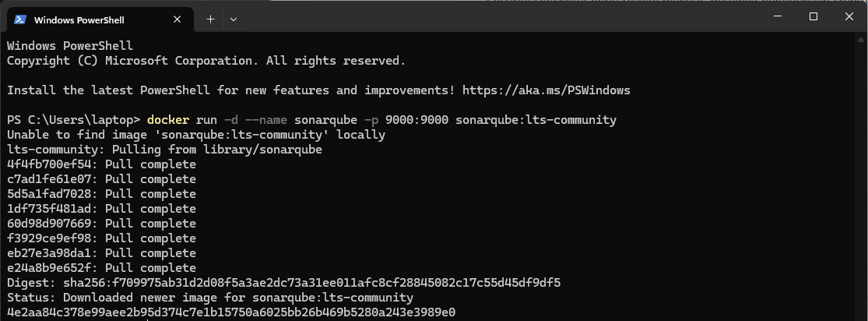Click the sonarqube:lts-community image argument in the command
The width and height of the screenshot is (868, 321).
(x=536, y=120)
